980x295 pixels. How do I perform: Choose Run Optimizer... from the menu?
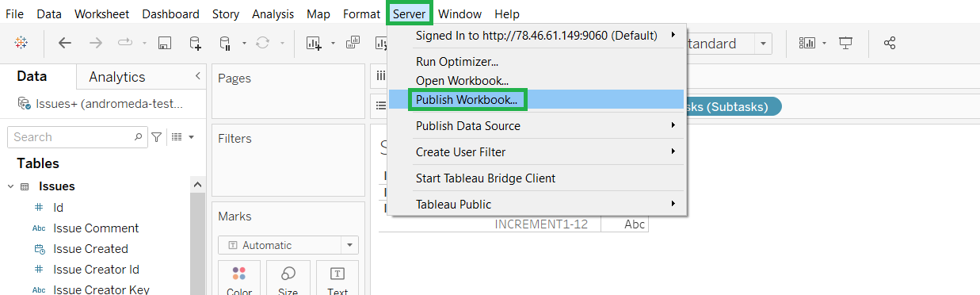(536, 61)
